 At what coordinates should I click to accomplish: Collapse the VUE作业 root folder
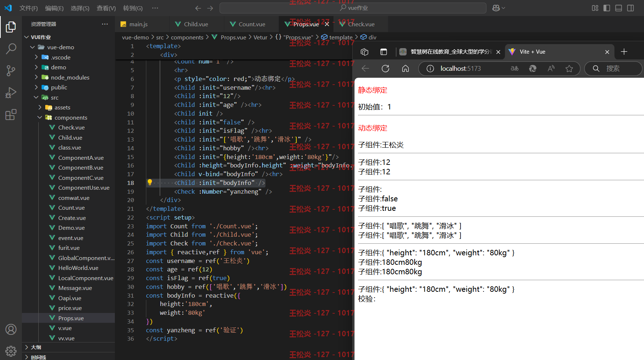(27, 37)
